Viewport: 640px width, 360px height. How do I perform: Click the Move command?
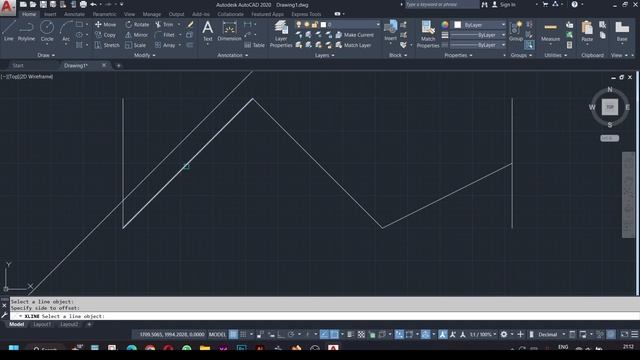click(x=105, y=24)
